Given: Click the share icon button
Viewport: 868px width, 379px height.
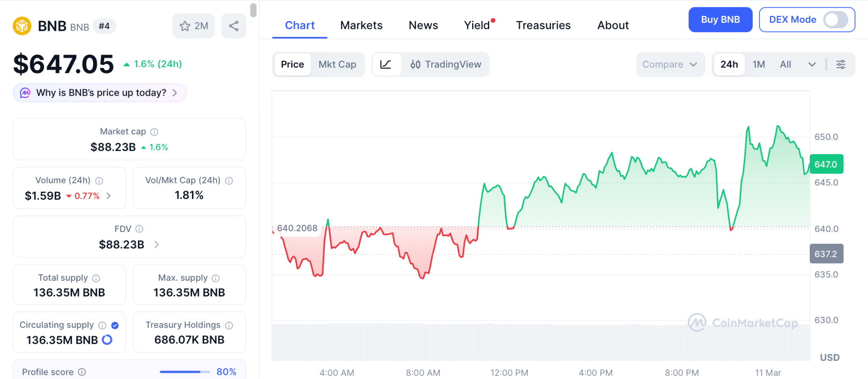Looking at the screenshot, I should pos(234,26).
